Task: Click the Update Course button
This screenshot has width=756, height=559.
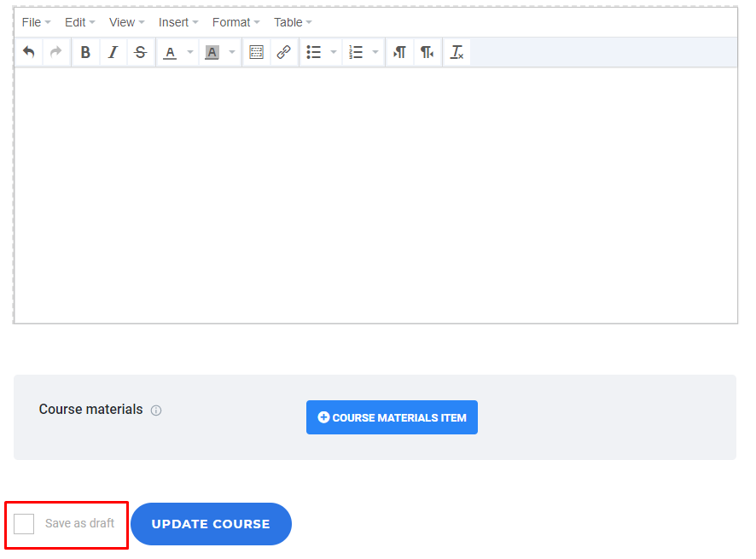Action: 211,524
